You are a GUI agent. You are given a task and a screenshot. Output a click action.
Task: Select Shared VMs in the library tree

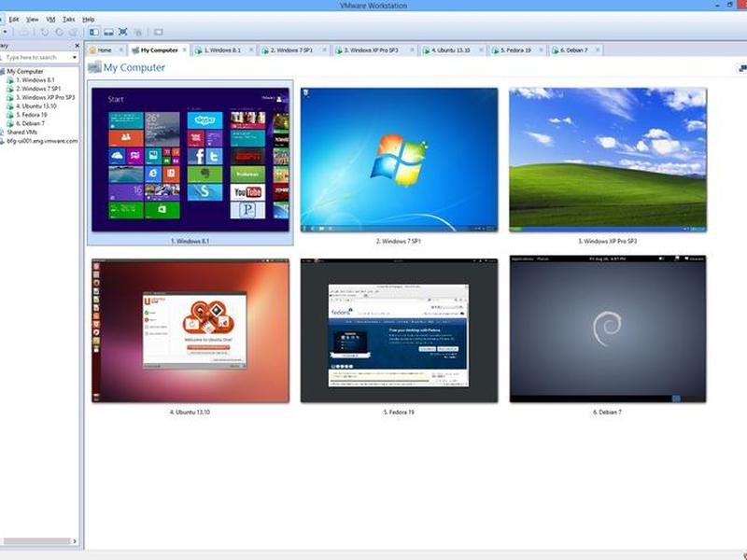[x=21, y=132]
